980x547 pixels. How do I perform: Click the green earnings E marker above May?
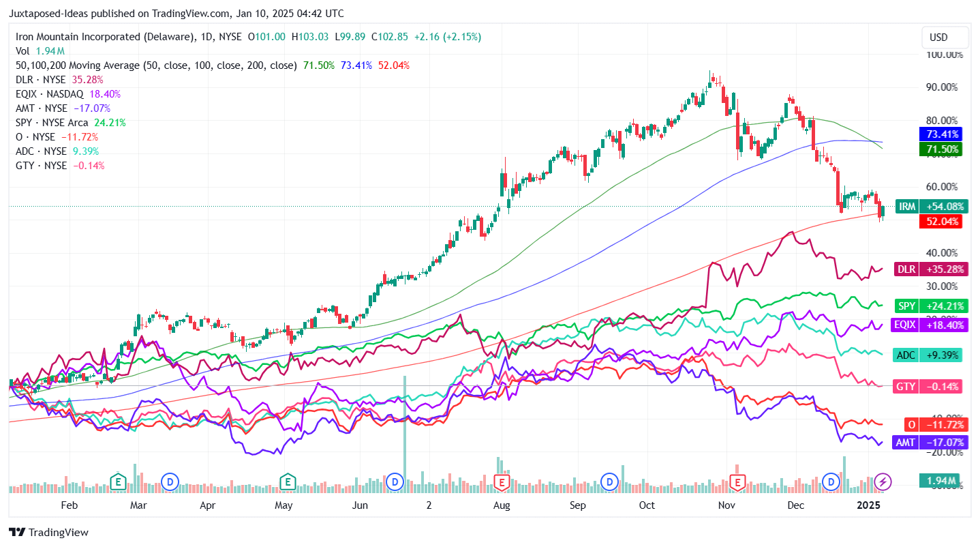pyautogui.click(x=288, y=482)
